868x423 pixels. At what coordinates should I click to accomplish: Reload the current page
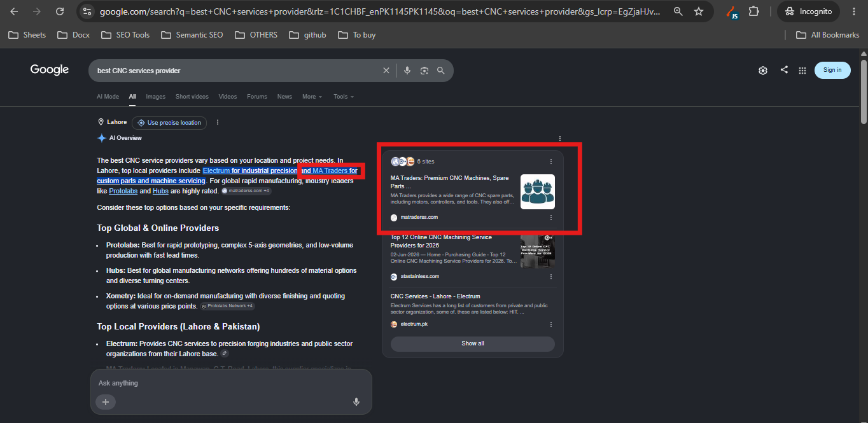tap(60, 11)
